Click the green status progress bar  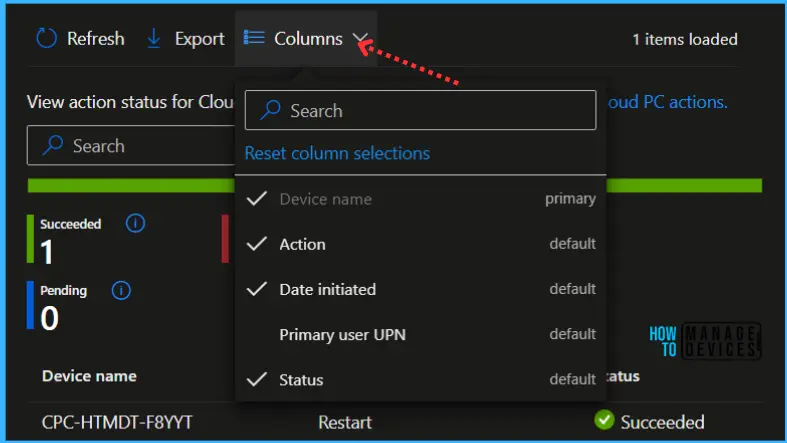pos(395,185)
